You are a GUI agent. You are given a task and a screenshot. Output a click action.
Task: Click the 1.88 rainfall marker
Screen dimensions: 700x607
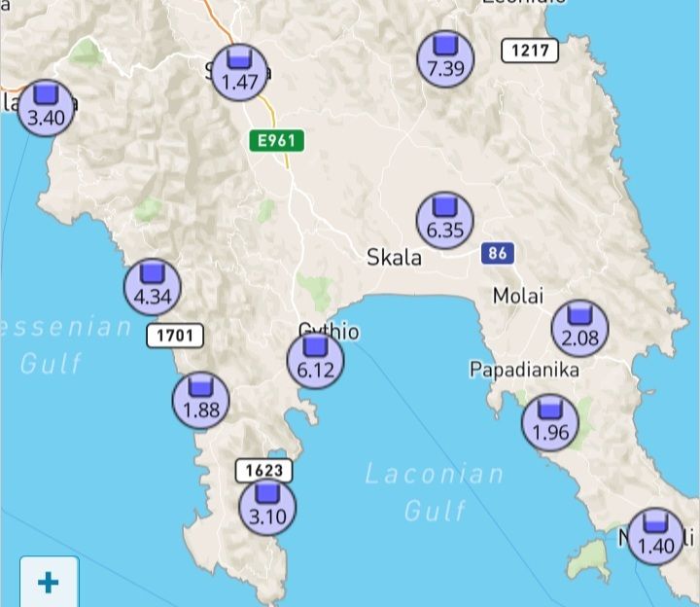pos(201,400)
